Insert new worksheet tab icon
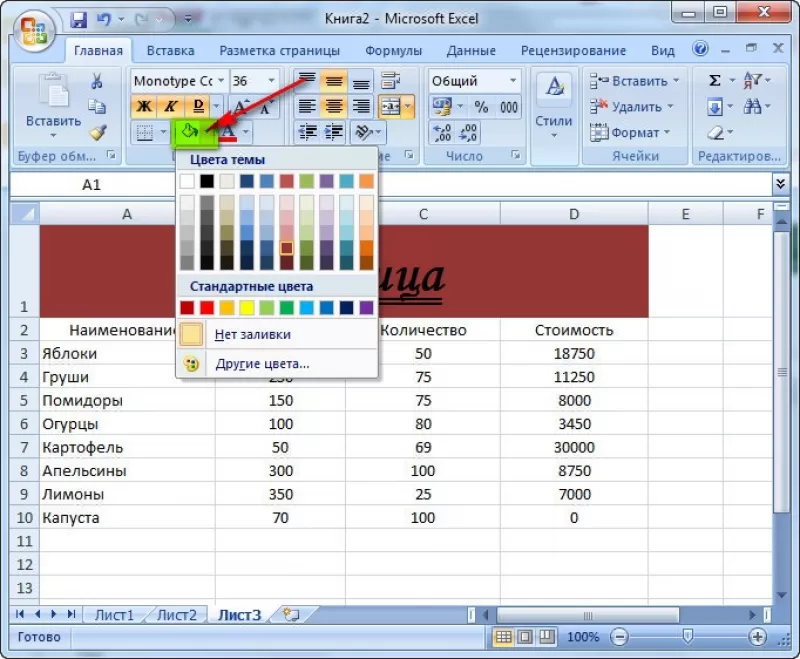 tap(291, 615)
